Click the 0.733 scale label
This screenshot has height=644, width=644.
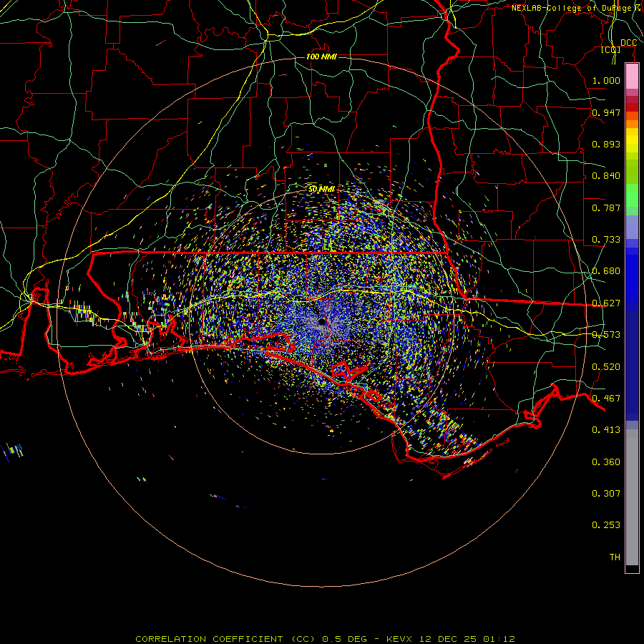[x=606, y=240]
